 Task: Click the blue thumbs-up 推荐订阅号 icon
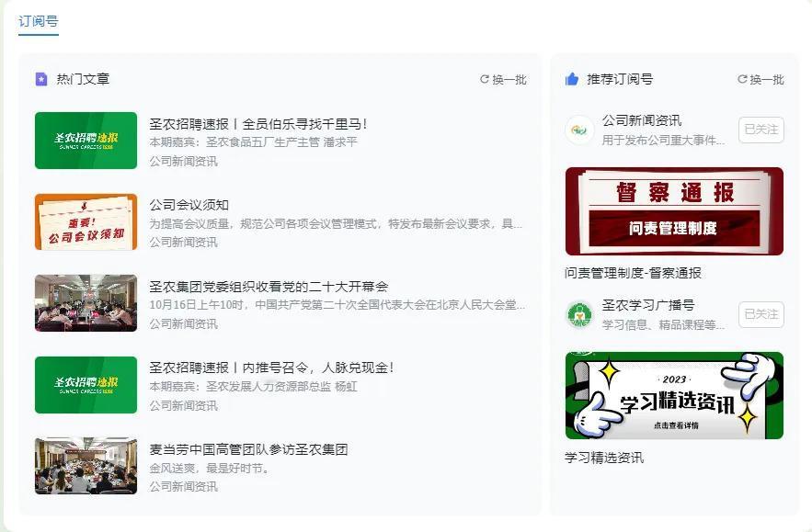[572, 79]
